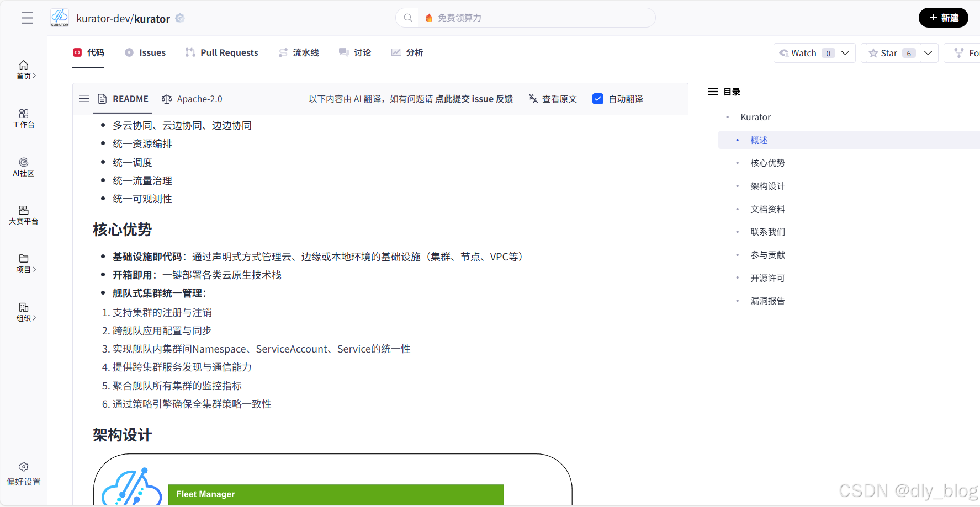Click the Watch count 0 badge
980x507 pixels.
828,53
